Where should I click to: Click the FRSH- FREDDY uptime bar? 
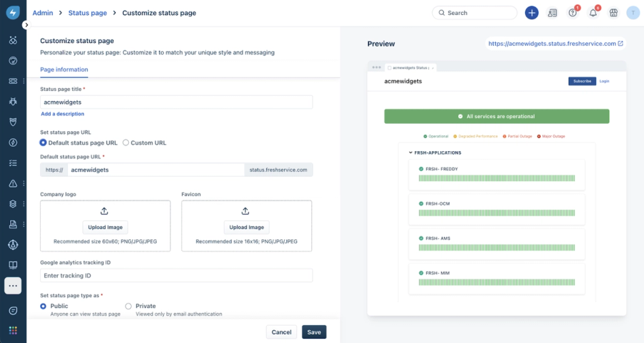click(x=497, y=178)
